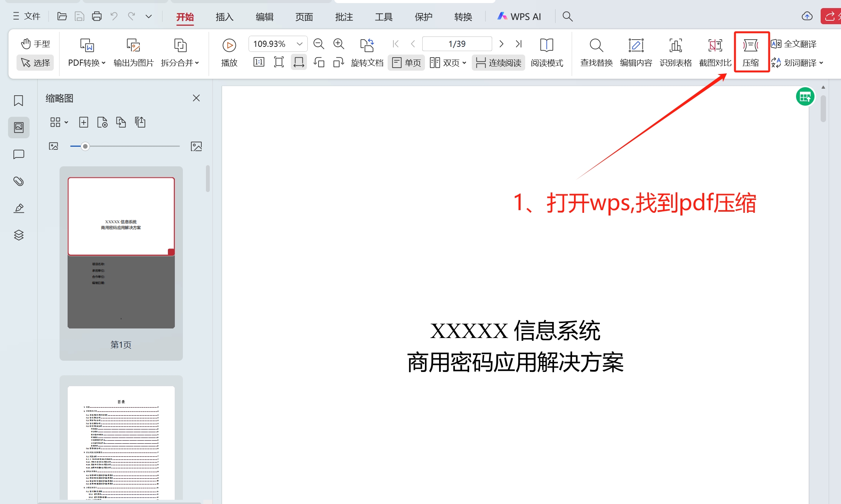Select the 第1页 page thumbnail

click(121, 253)
